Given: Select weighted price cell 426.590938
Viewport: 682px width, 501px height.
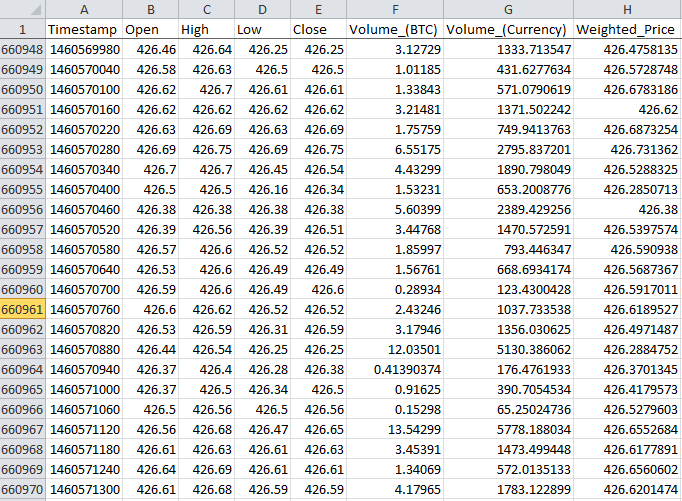Looking at the screenshot, I should click(628, 250).
